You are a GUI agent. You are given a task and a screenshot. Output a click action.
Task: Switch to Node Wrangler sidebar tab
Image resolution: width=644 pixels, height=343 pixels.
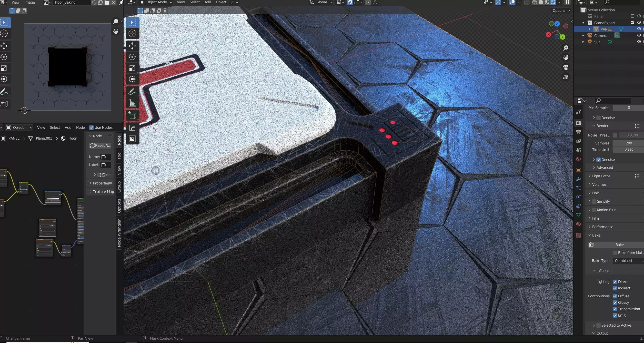(119, 233)
